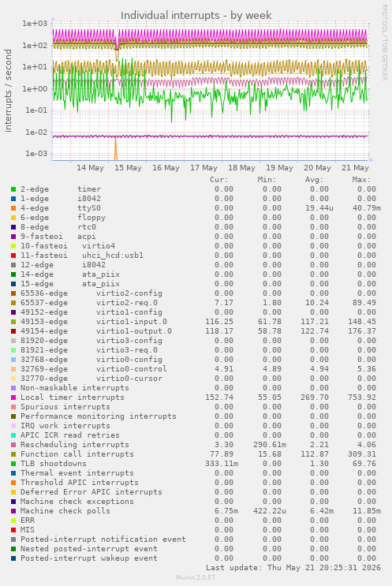Click the Machine check polls purple swatch
The image size is (392, 586).
pos(13,511)
